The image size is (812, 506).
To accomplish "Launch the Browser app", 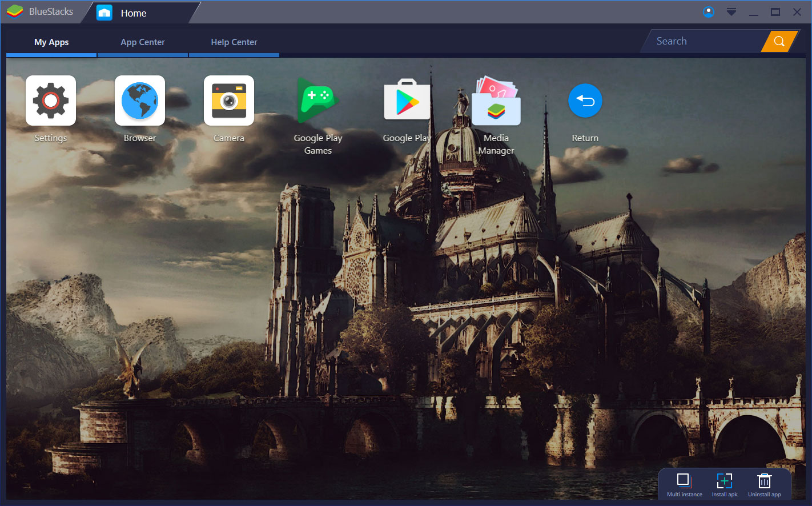I will (140, 101).
